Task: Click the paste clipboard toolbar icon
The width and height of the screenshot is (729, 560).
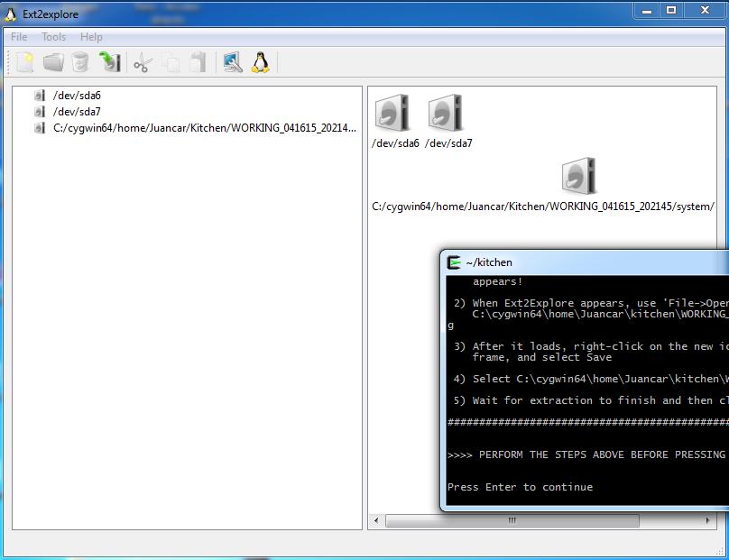Action: 198,62
